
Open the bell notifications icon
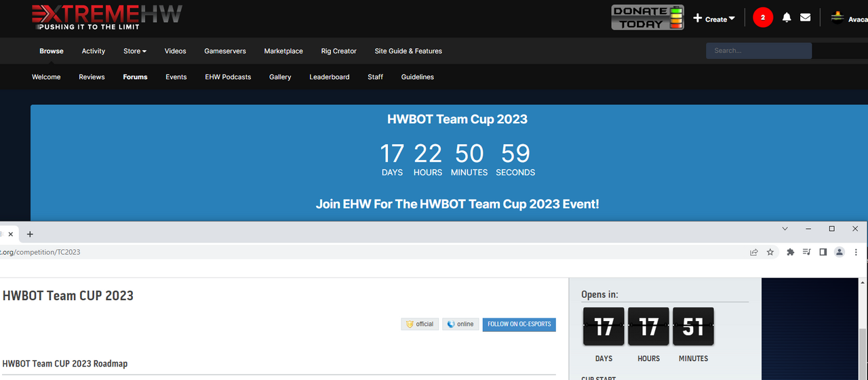(787, 18)
